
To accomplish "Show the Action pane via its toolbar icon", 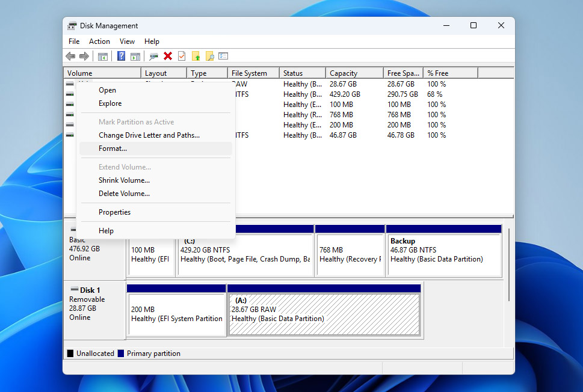I will pos(135,56).
